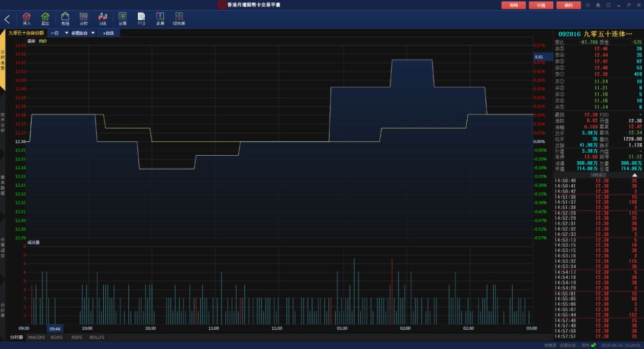This screenshot has height=349, width=644.
Task: Open the 多屏 multi-screen icon
Action: tap(160, 19)
